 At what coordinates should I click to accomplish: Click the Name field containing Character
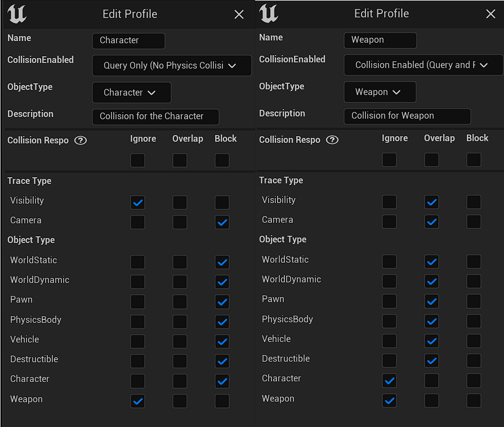(x=128, y=41)
